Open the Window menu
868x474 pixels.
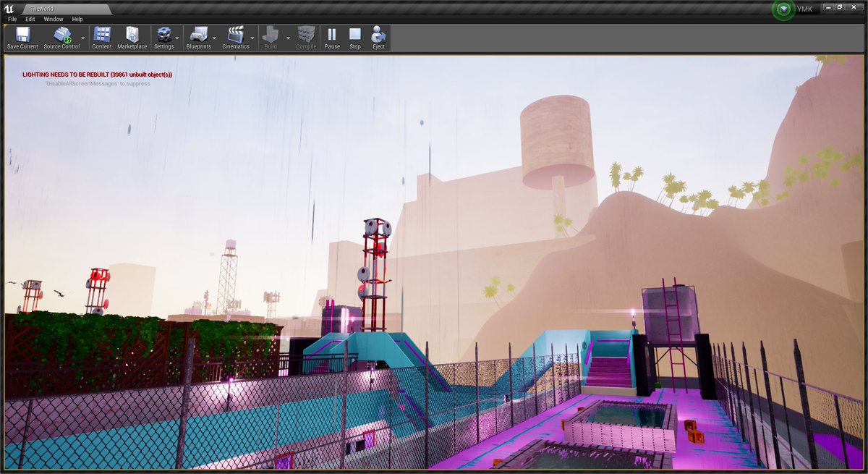(x=54, y=19)
